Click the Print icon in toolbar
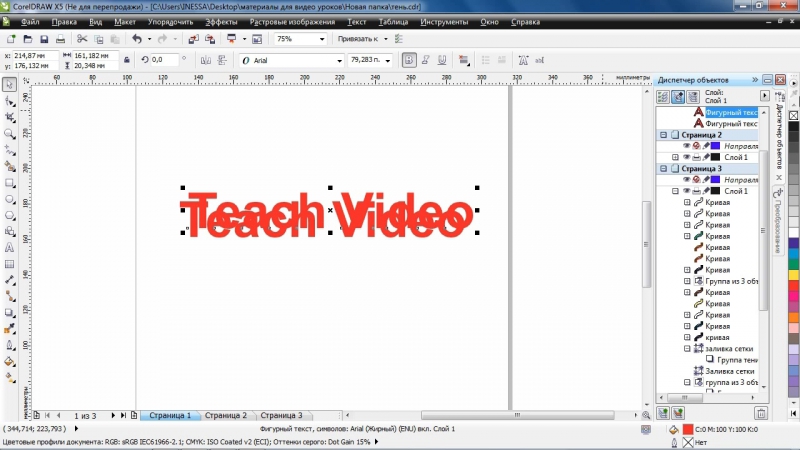This screenshot has width=800, height=450. (60, 38)
